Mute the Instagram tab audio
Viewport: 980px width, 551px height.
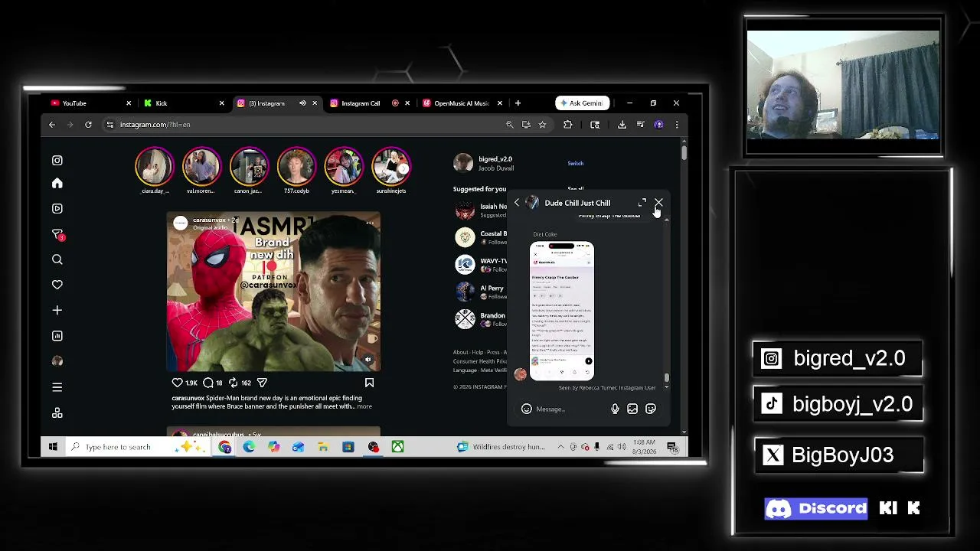(302, 103)
